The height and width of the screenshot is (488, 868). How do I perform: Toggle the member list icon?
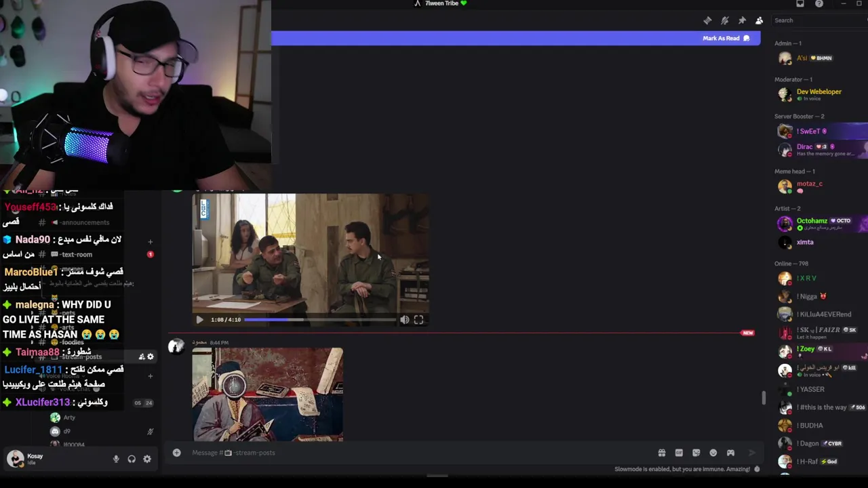759,20
